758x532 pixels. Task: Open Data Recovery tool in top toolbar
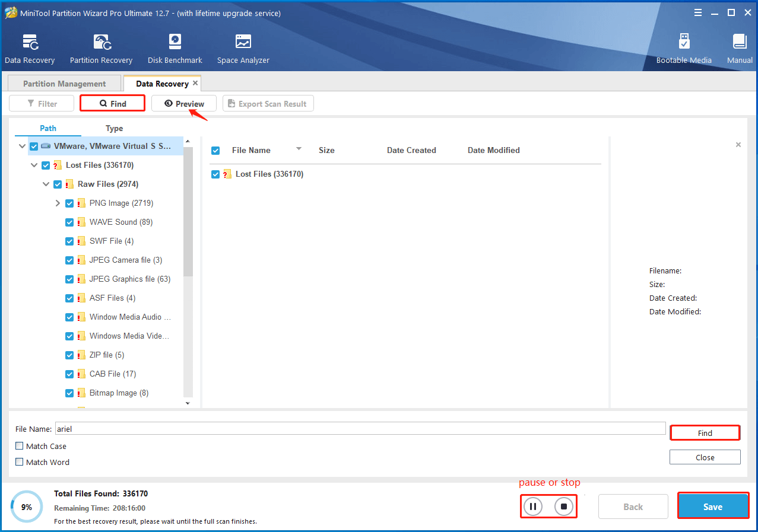click(30, 49)
